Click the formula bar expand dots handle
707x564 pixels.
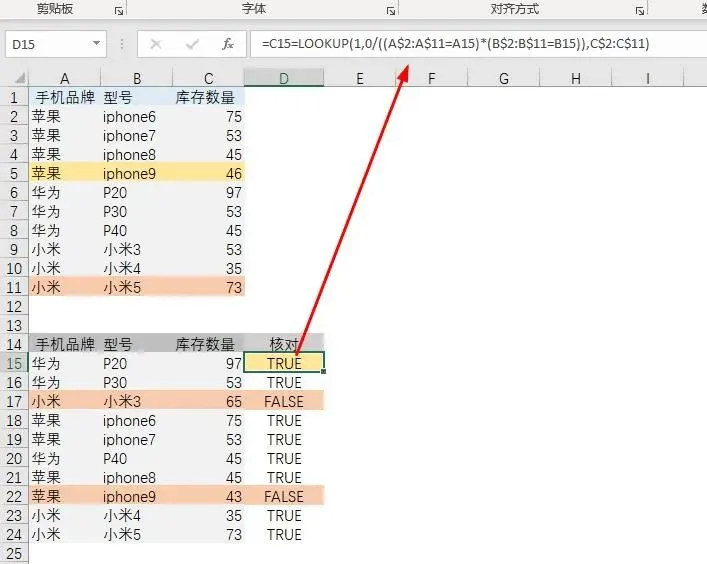coord(122,44)
